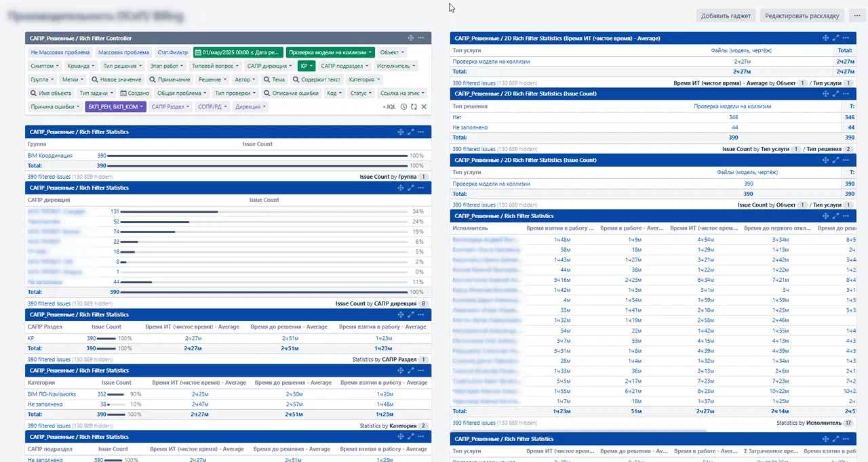Expand the Исполнитель filter dropdown

coord(397,66)
